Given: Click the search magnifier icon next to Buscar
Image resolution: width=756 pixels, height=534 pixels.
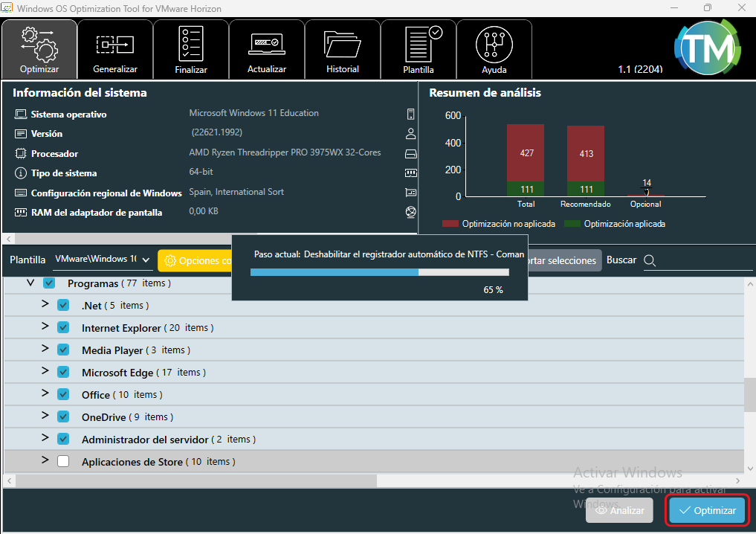Looking at the screenshot, I should pos(649,260).
